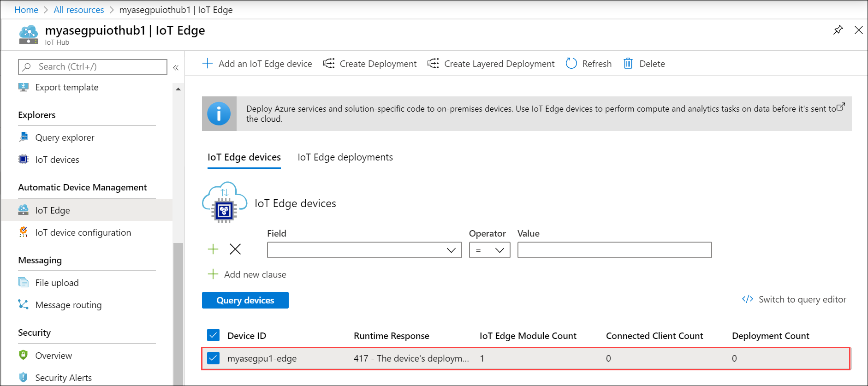Close the IoT Edge blade
Image resolution: width=868 pixels, height=386 pixels.
pyautogui.click(x=858, y=30)
